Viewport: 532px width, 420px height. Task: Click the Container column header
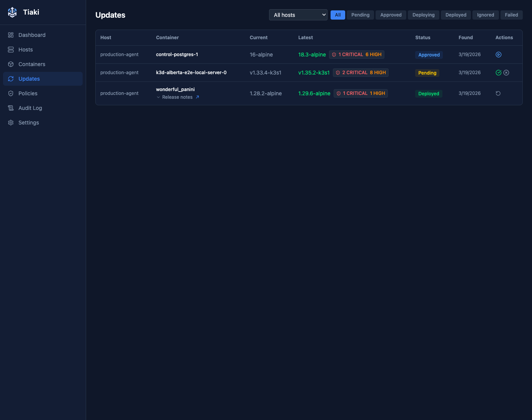pos(168,38)
